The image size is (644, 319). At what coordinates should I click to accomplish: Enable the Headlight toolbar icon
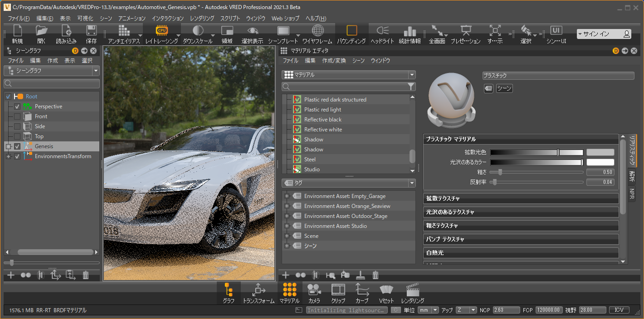[x=382, y=31]
